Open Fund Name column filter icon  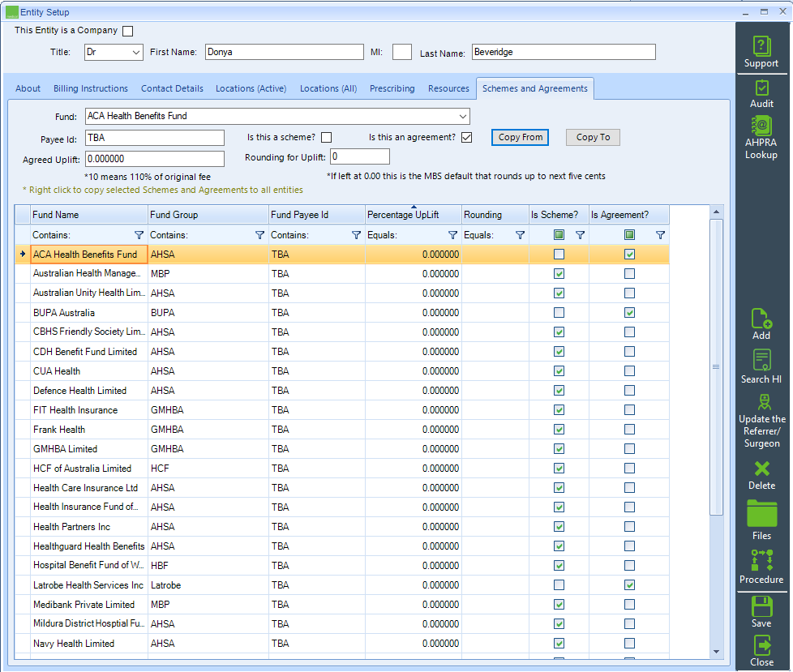(139, 235)
